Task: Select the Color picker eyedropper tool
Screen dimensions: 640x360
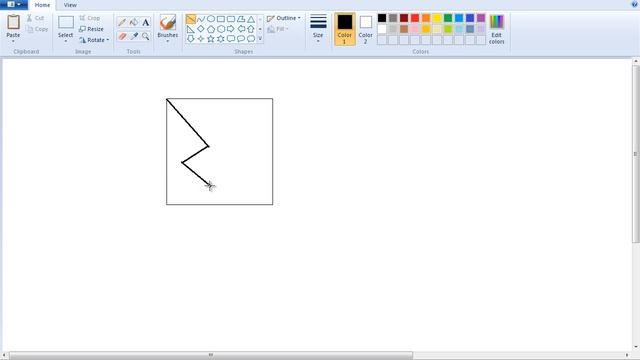Action: 134,36
